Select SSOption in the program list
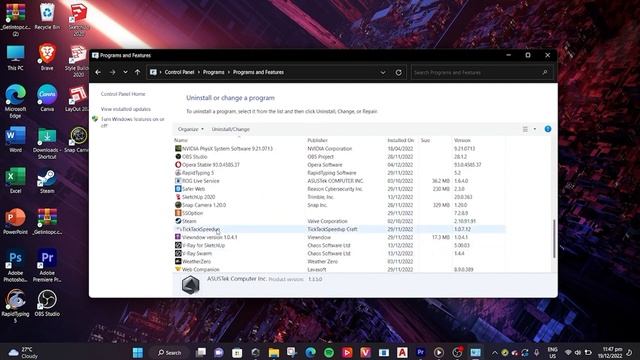This screenshot has height=360, width=640. 340,213
